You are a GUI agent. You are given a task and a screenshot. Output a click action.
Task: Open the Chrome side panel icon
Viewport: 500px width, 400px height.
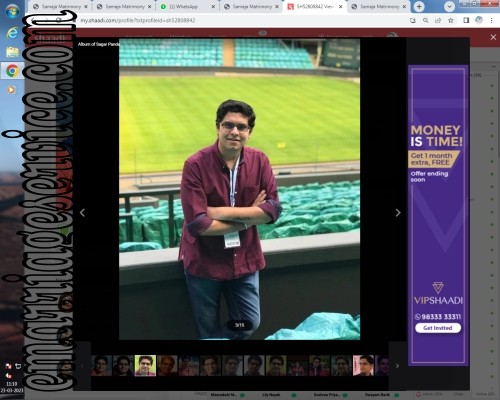466,20
